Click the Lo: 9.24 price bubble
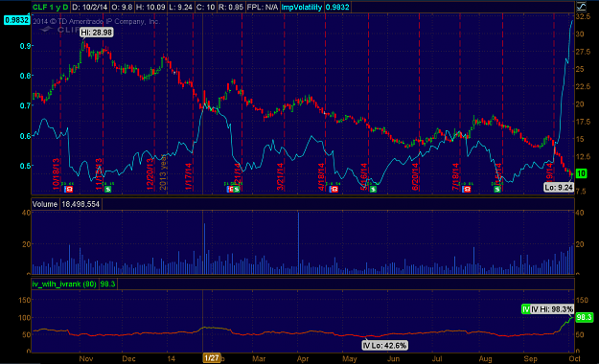Screen dimensions: 599x364 (x=559, y=187)
